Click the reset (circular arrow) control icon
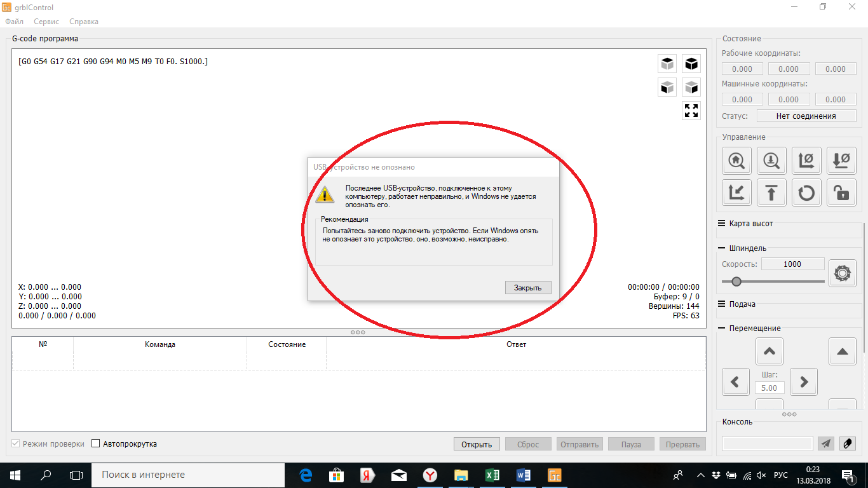The height and width of the screenshot is (488, 868). (x=806, y=193)
